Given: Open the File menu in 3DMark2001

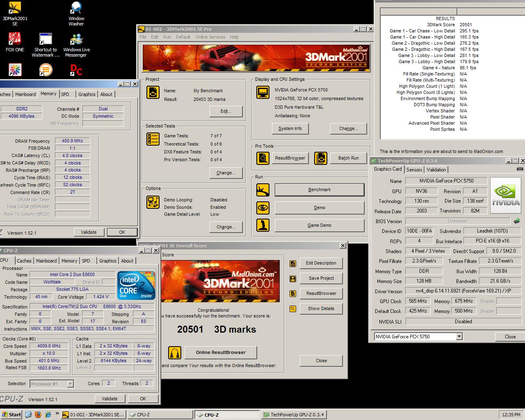Looking at the screenshot, I should point(143,37).
